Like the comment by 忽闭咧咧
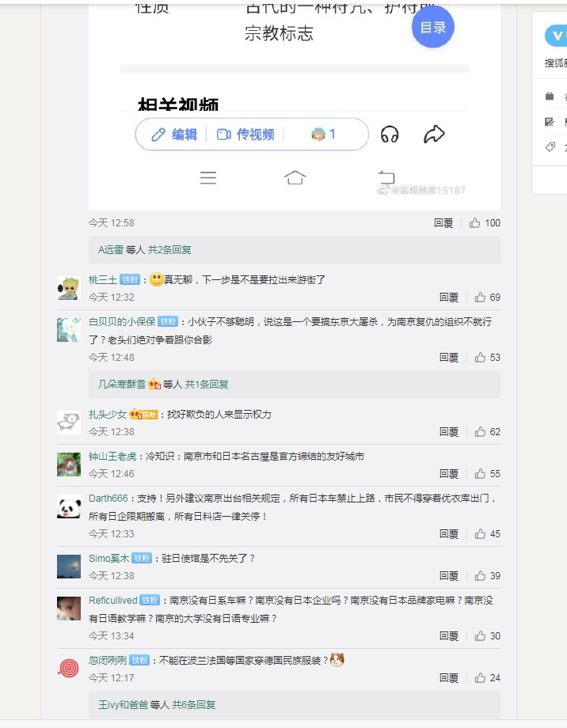The image size is (567, 728). point(480,678)
